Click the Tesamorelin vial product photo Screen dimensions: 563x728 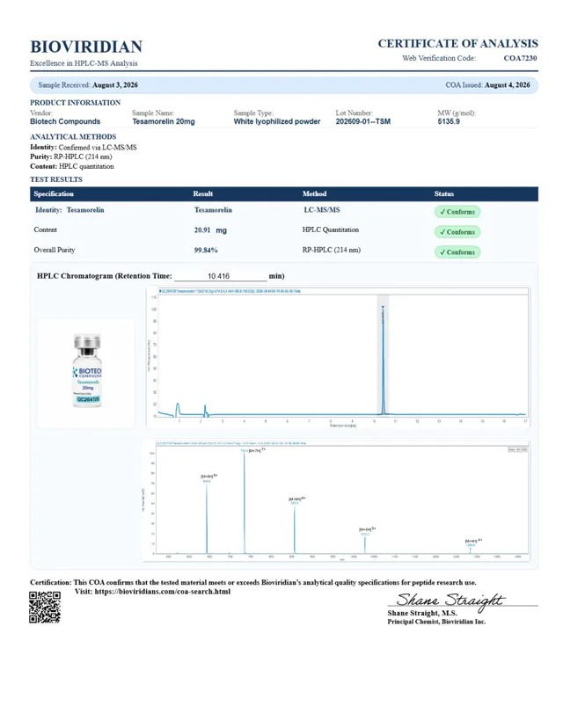coord(87,371)
